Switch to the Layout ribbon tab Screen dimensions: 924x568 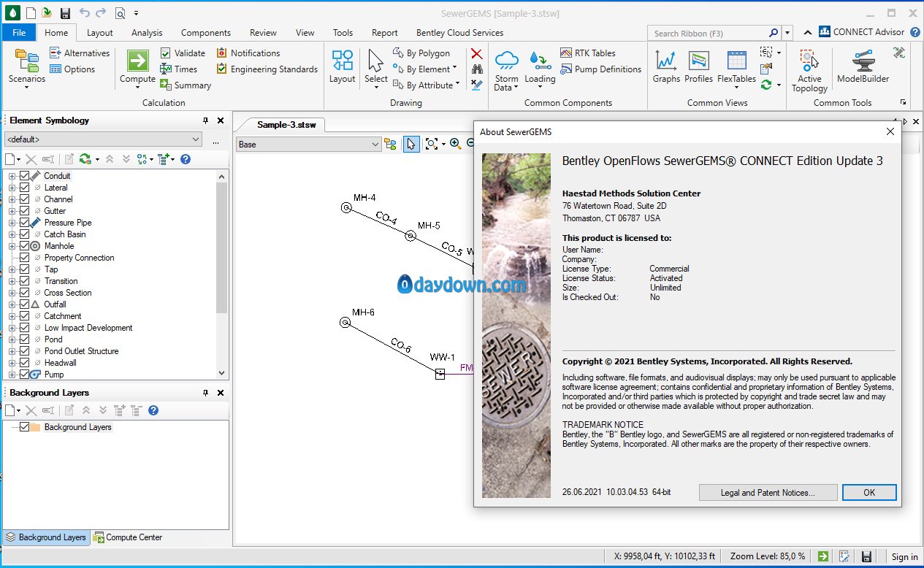pyautogui.click(x=100, y=32)
